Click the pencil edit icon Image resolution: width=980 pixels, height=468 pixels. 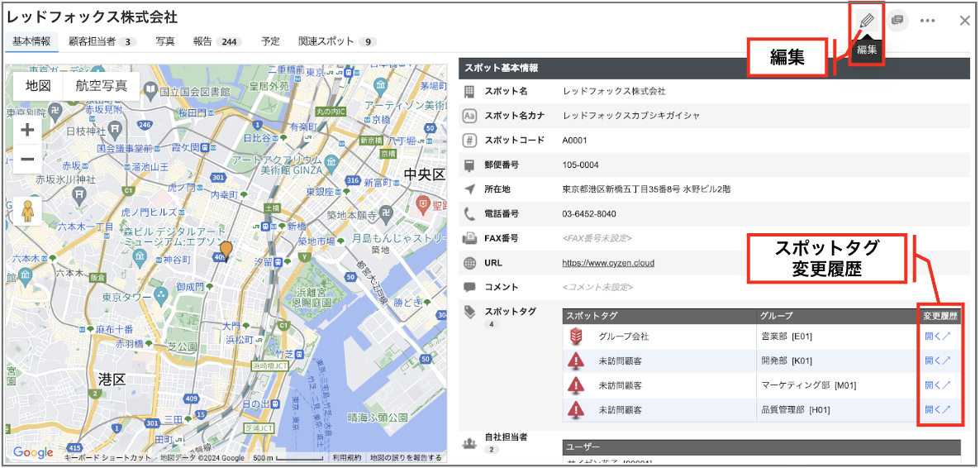(866, 20)
